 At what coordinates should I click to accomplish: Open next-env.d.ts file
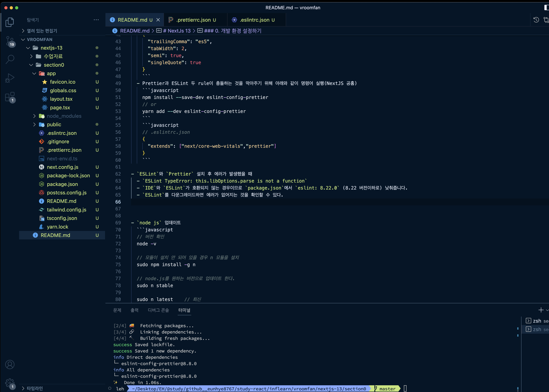point(62,159)
